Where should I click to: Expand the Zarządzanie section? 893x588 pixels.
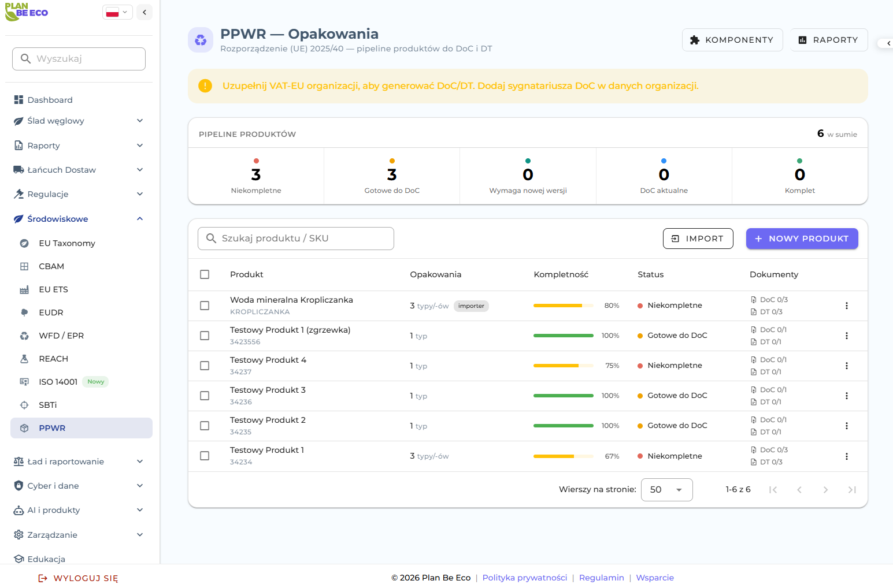point(79,535)
